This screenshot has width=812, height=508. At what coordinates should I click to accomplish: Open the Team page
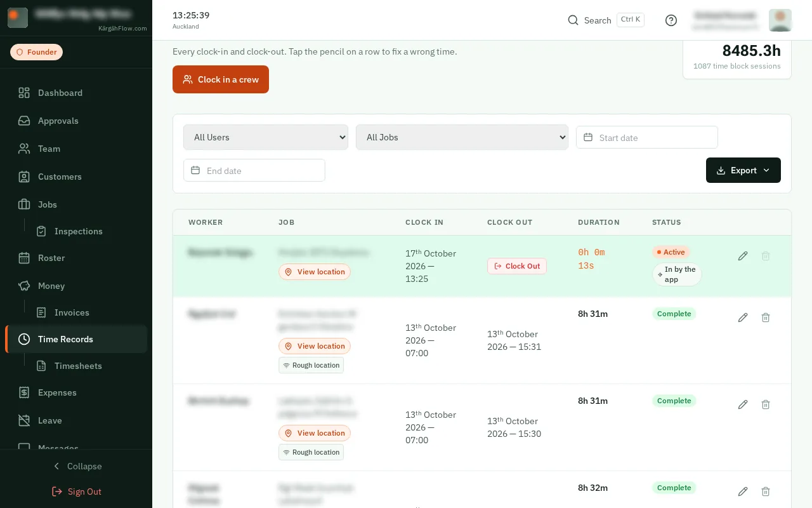[x=76, y=149]
